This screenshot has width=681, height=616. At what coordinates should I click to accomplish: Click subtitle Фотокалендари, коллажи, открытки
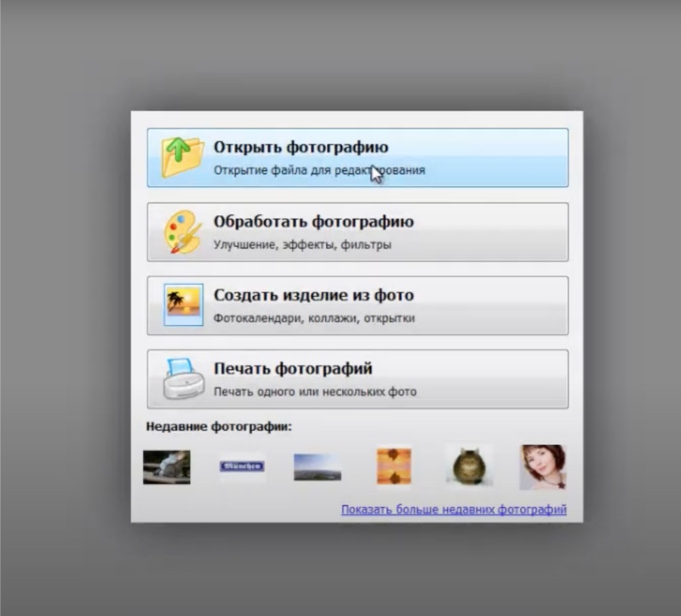click(314, 317)
